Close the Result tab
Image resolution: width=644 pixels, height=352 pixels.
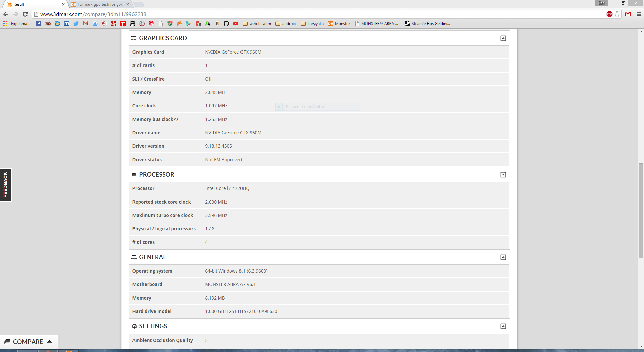pos(63,4)
